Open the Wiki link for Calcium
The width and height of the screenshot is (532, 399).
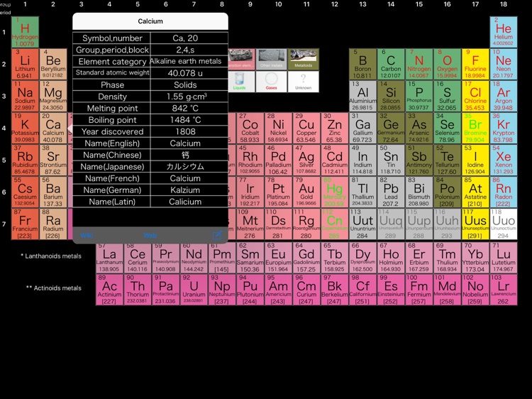[x=87, y=235]
